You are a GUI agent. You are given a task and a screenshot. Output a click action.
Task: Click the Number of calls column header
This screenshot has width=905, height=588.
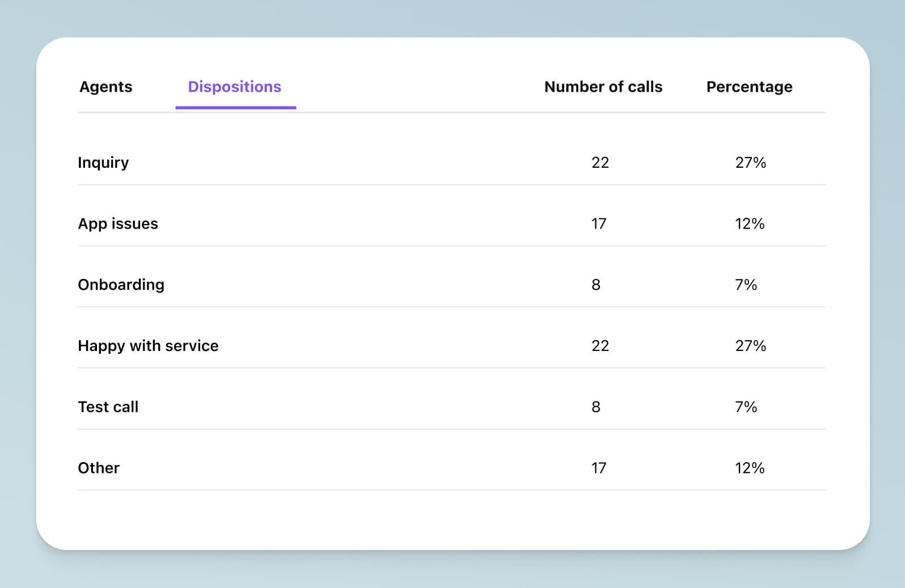[603, 87]
